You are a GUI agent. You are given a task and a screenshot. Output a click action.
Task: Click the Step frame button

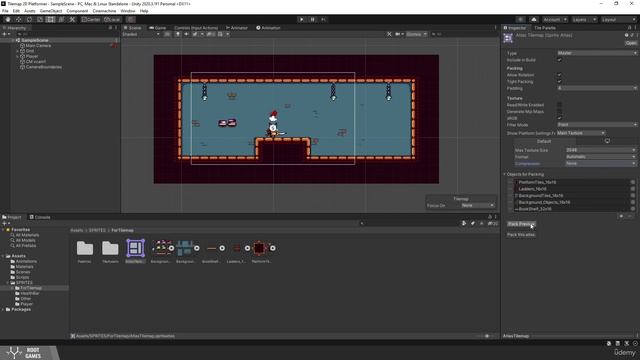pyautogui.click(x=324, y=19)
